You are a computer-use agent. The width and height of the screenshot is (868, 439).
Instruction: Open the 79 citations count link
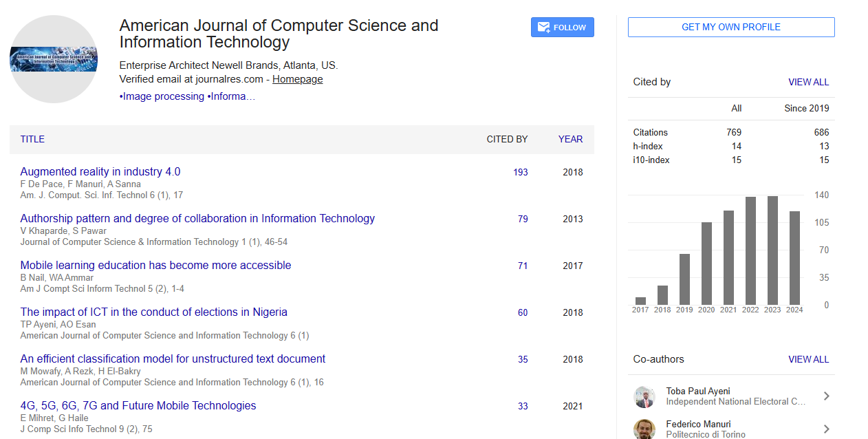pos(523,219)
